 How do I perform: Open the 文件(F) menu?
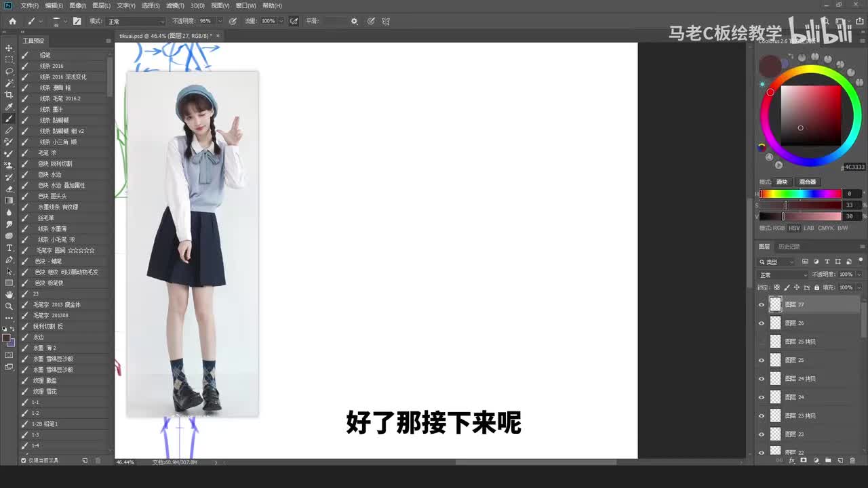(29, 5)
